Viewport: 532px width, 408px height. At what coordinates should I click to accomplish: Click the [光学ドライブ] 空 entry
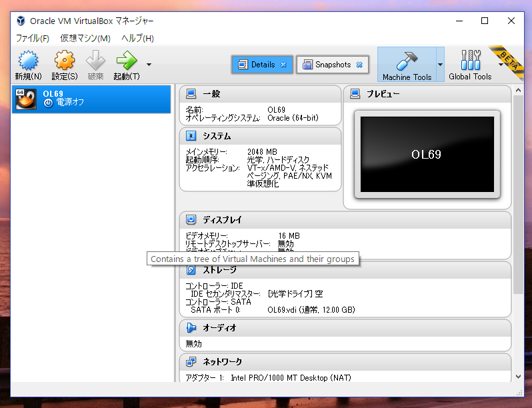[x=295, y=294]
